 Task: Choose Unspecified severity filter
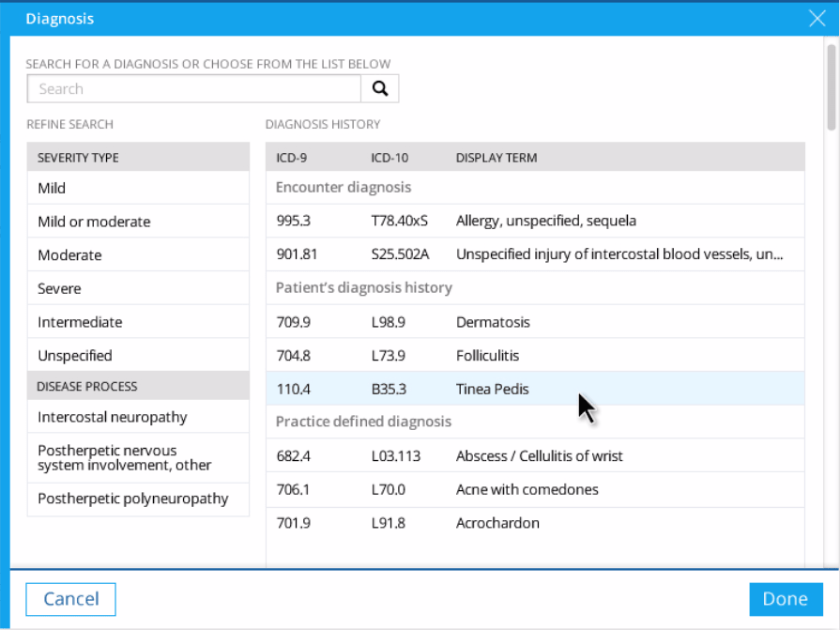click(x=138, y=356)
